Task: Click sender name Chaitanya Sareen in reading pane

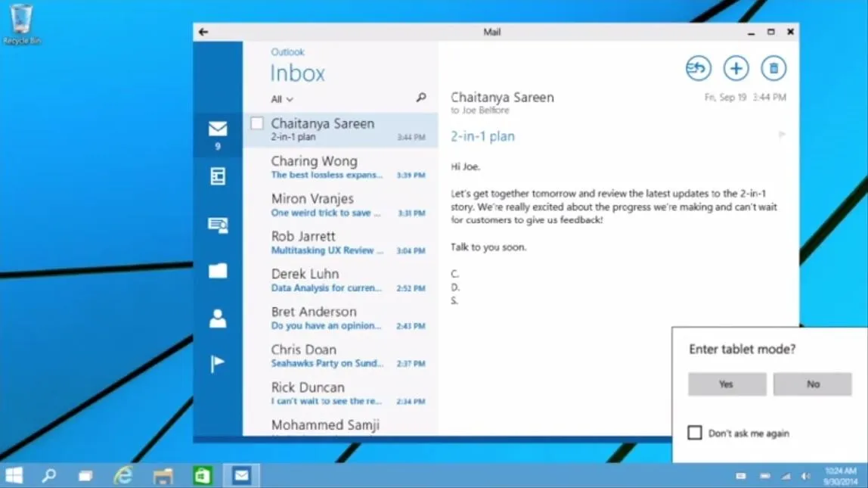Action: click(502, 97)
